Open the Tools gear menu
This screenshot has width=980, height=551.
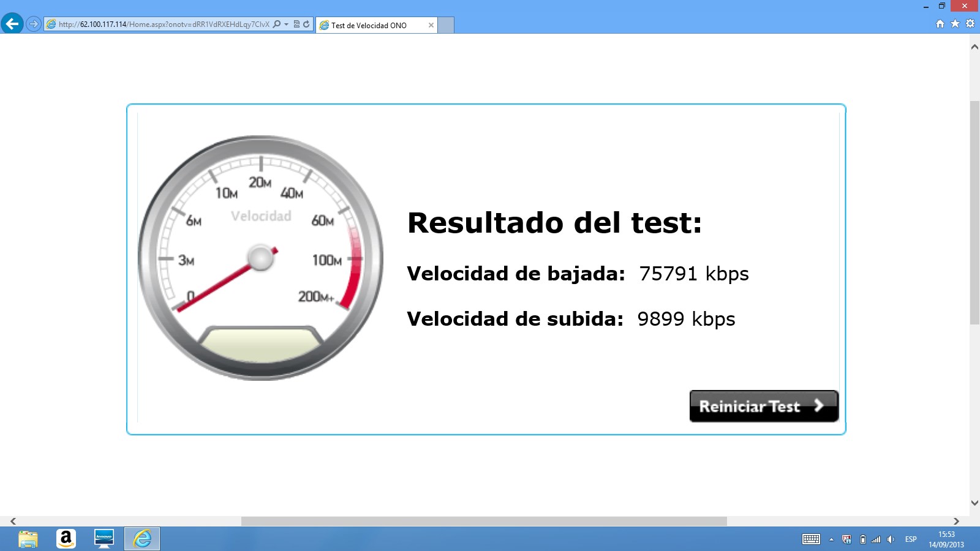click(x=970, y=24)
